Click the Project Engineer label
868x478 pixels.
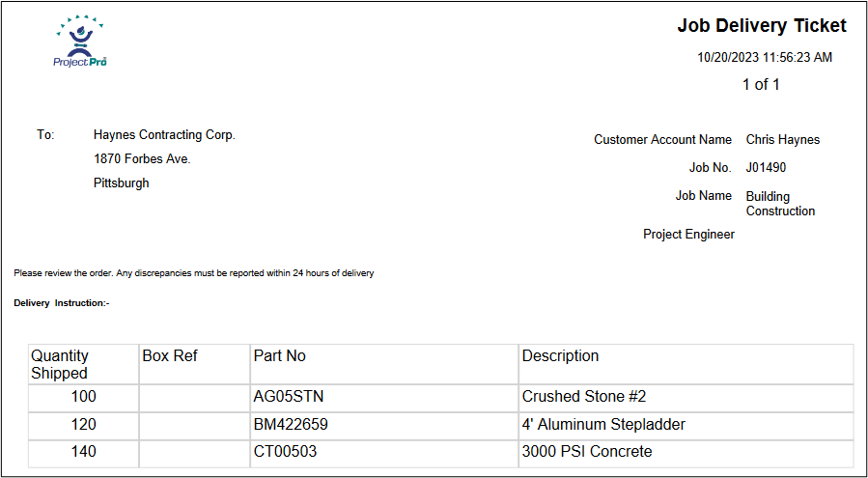pyautogui.click(x=688, y=235)
